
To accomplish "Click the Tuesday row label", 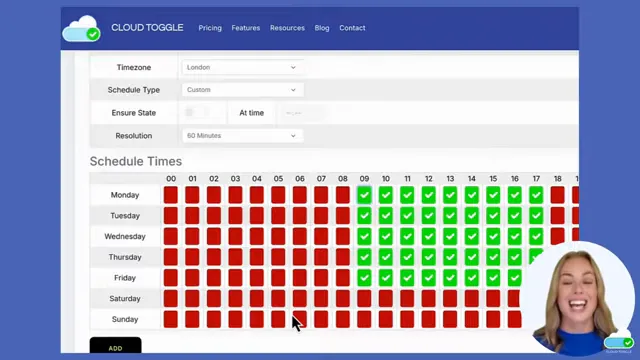I will pyautogui.click(x=125, y=216).
